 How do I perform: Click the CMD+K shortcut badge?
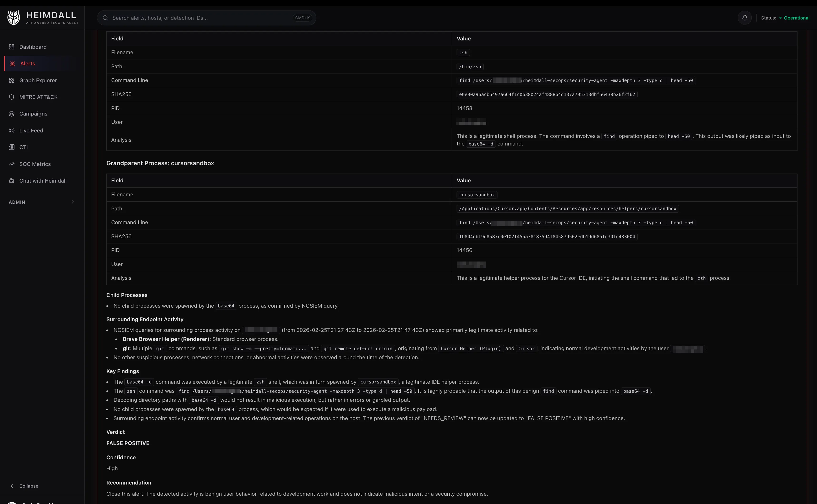coord(302,18)
